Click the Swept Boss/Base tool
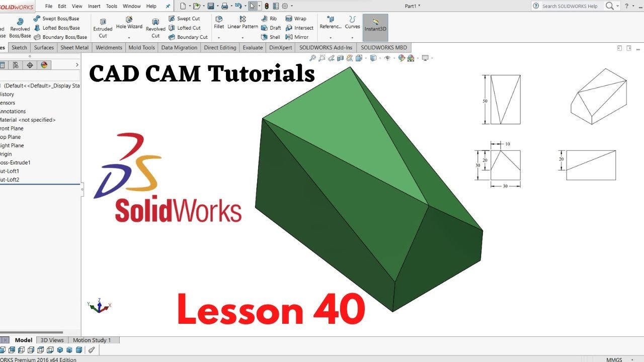 [56, 19]
